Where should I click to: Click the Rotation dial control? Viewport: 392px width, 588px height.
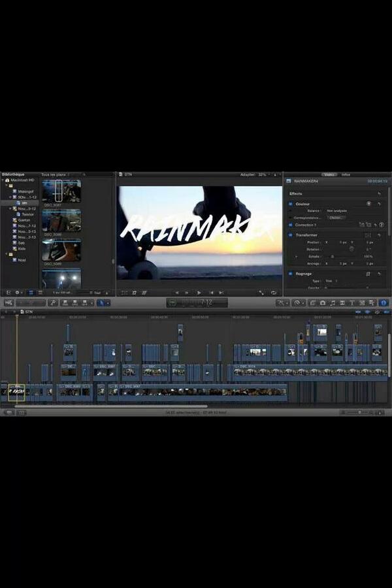(351, 249)
